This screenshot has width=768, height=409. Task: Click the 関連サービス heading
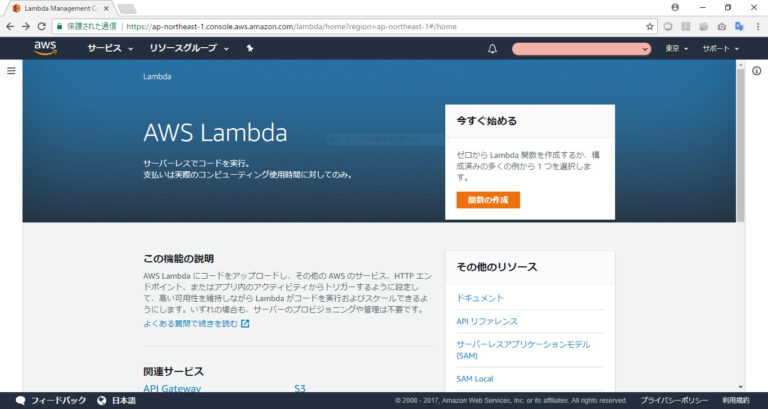point(173,371)
